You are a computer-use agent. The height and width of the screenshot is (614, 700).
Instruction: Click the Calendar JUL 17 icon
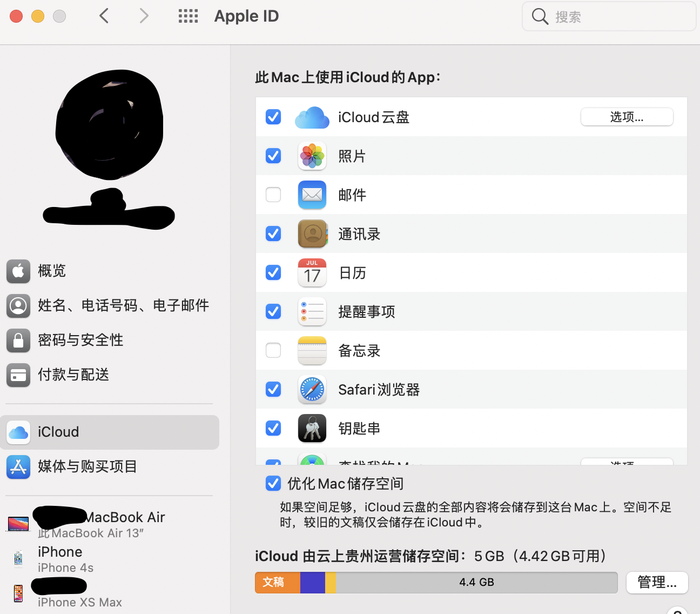312,273
